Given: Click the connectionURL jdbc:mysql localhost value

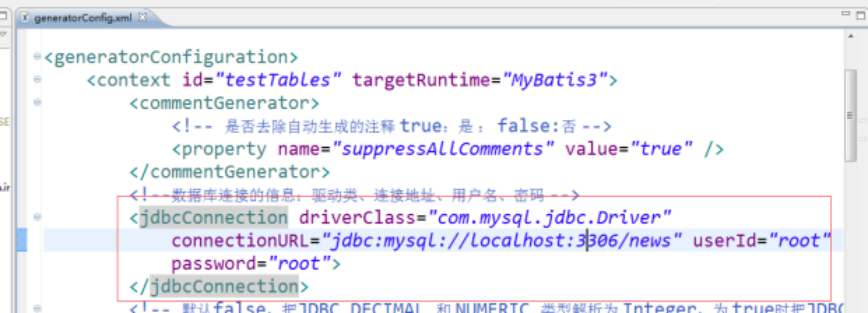Looking at the screenshot, I should 502,241.
